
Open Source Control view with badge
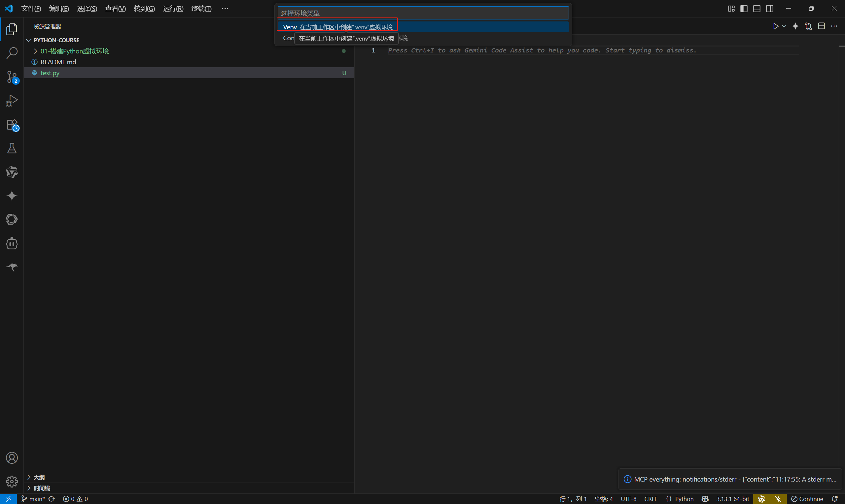pos(12,77)
